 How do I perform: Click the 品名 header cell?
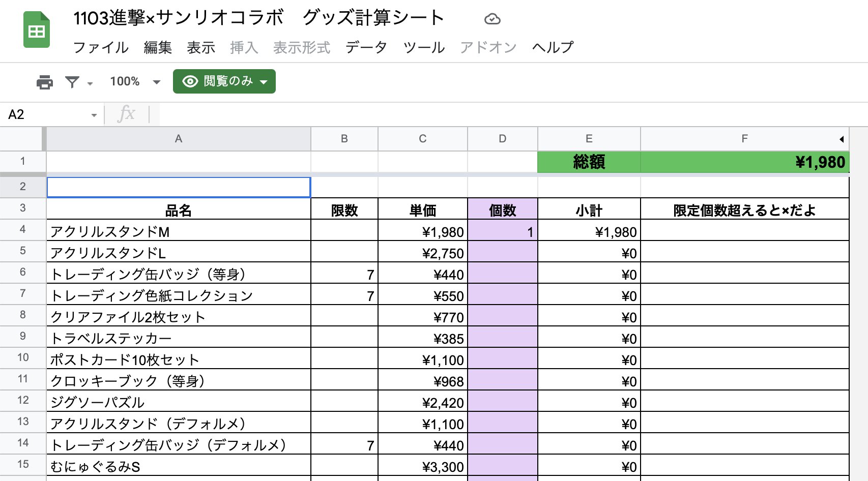(x=179, y=209)
